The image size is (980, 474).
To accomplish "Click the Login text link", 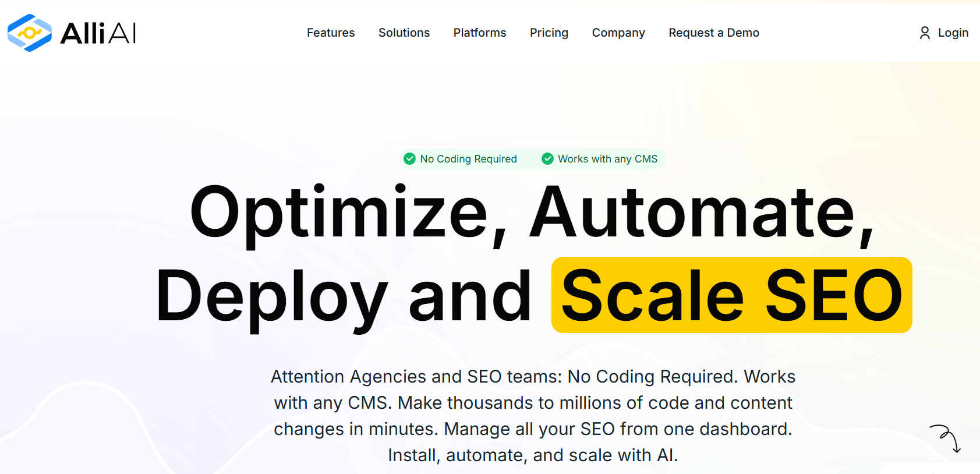I will [953, 33].
